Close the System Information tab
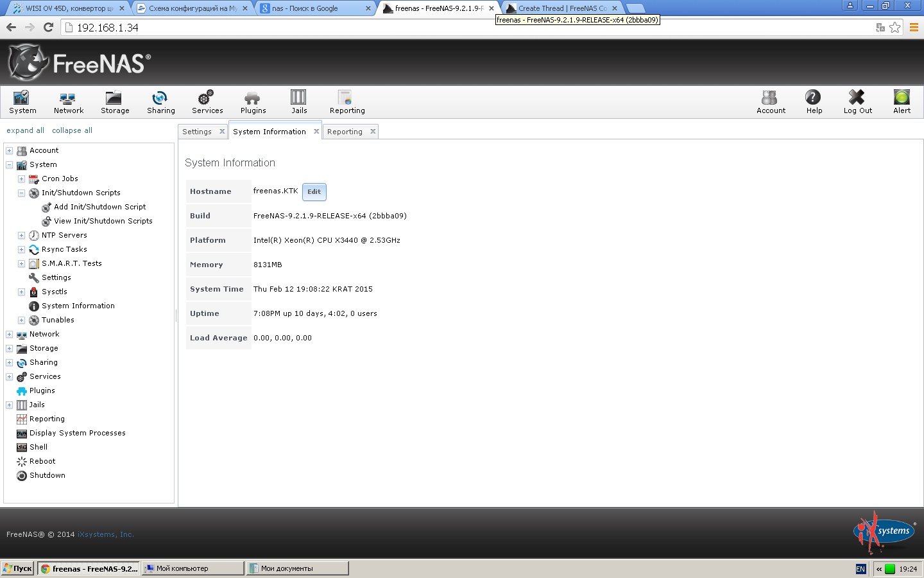This screenshot has width=924, height=578. [x=316, y=131]
